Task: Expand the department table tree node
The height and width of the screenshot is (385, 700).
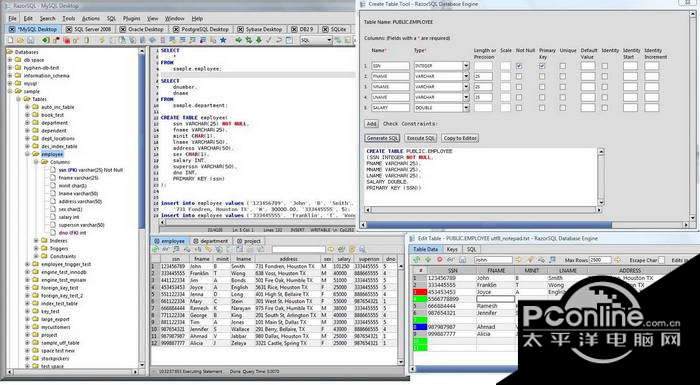Action: (27, 123)
